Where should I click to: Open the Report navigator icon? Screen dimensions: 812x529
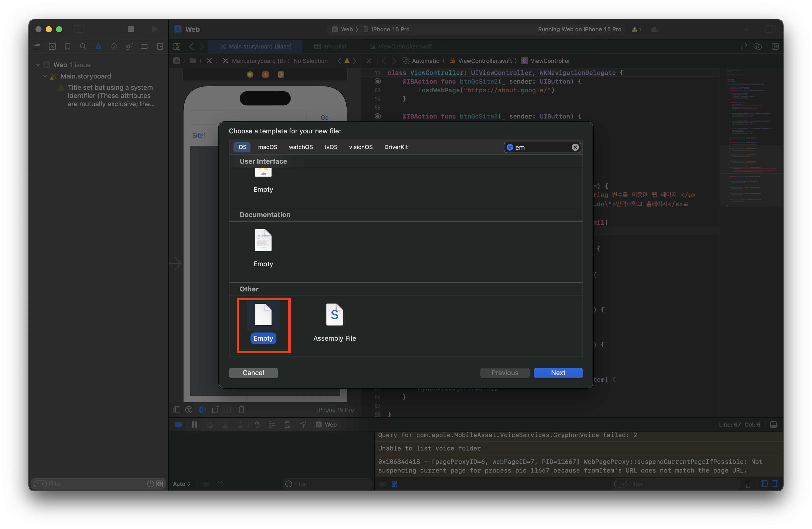[x=160, y=46]
